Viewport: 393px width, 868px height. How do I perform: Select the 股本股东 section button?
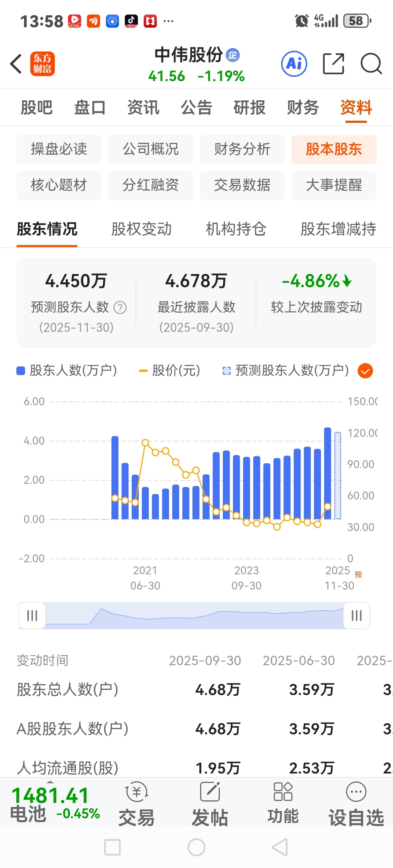point(334,149)
